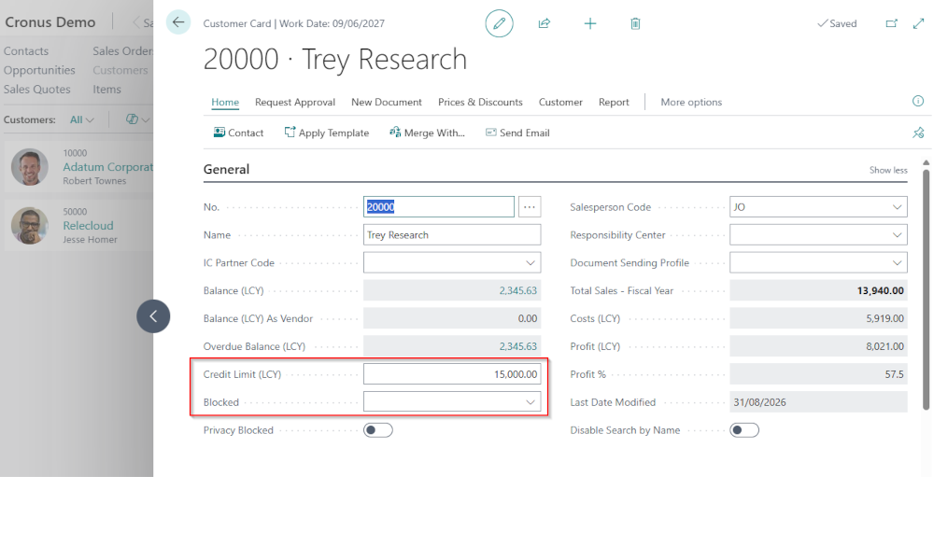Expand the Customers All filter dropdown
Screen dimensions: 934x560
tap(82, 119)
